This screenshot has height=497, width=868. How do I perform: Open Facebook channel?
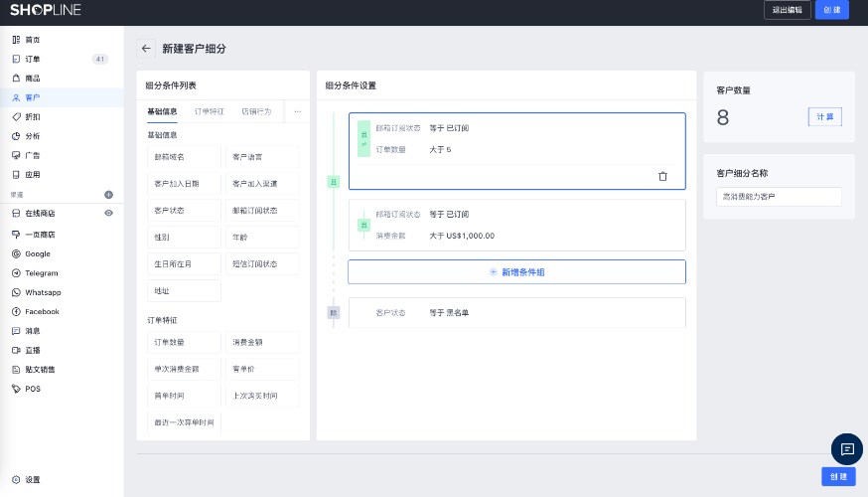click(42, 312)
